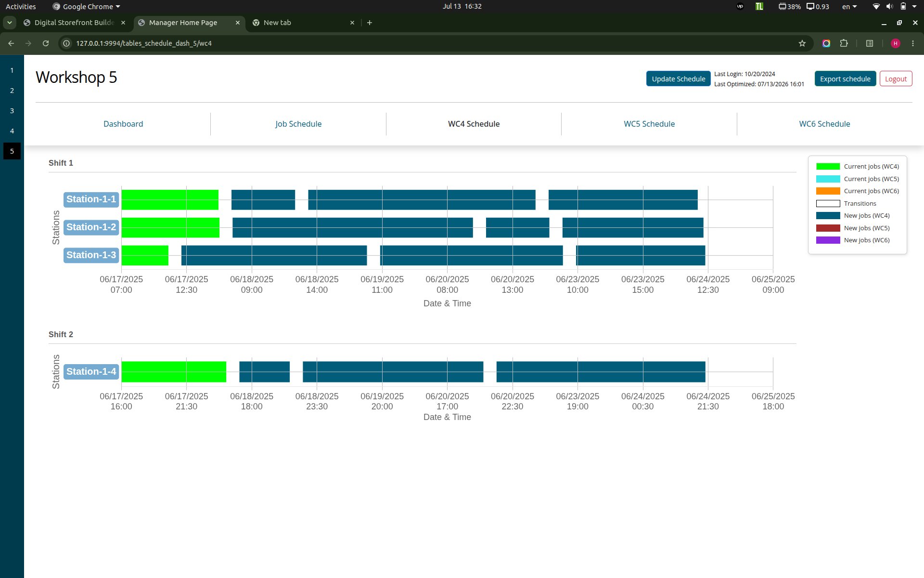
Task: Open the Job Schedule tab
Action: [x=298, y=124]
